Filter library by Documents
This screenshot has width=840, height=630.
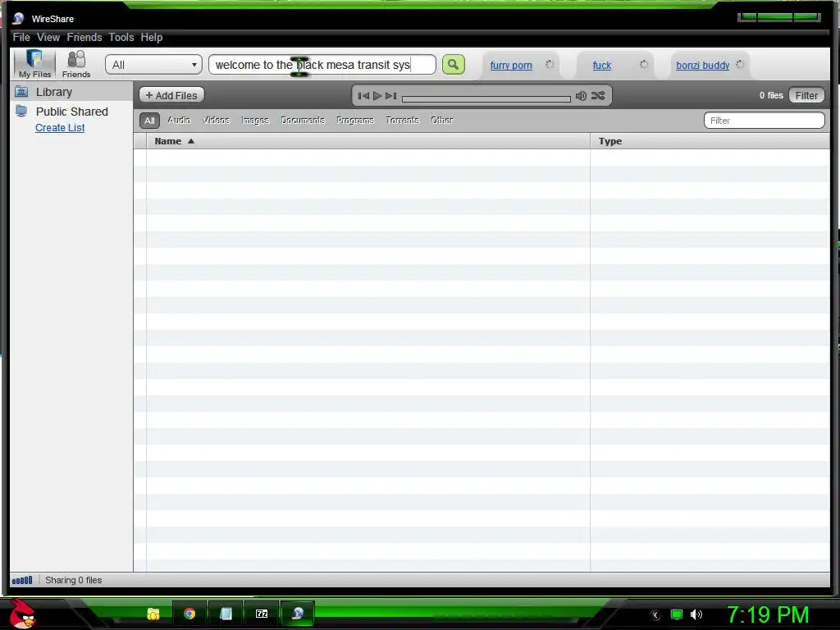(303, 121)
